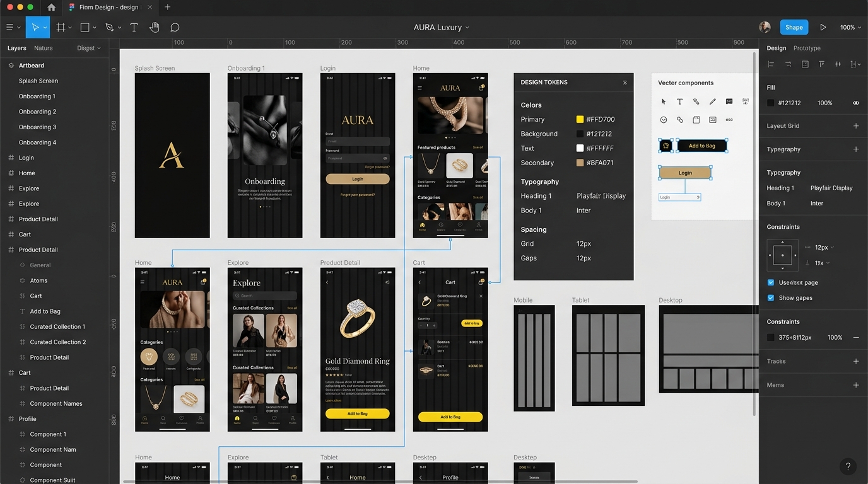868x484 pixels.
Task: Open the Move tool dropdown arrow
Action: click(x=45, y=28)
